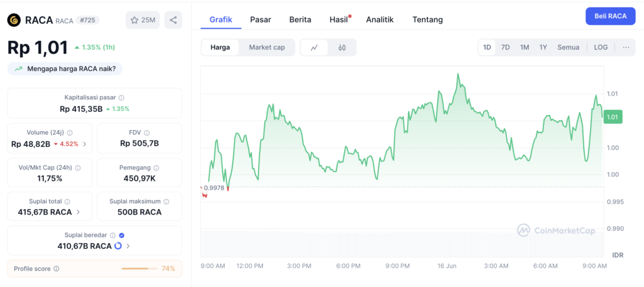Click info icon next to Profile score
The height and width of the screenshot is (287, 644).
point(56,269)
